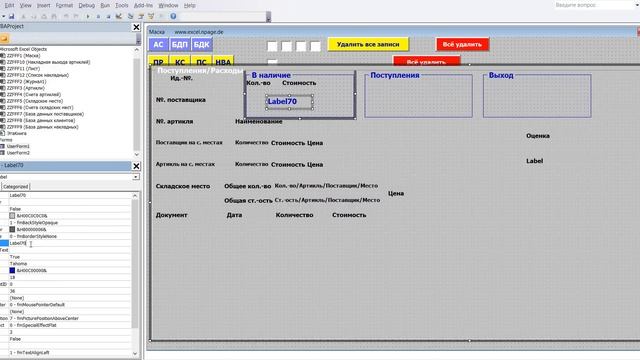Open Project Explorer via toolbar icon
Viewport: 640px width, 360px height.
[131, 16]
